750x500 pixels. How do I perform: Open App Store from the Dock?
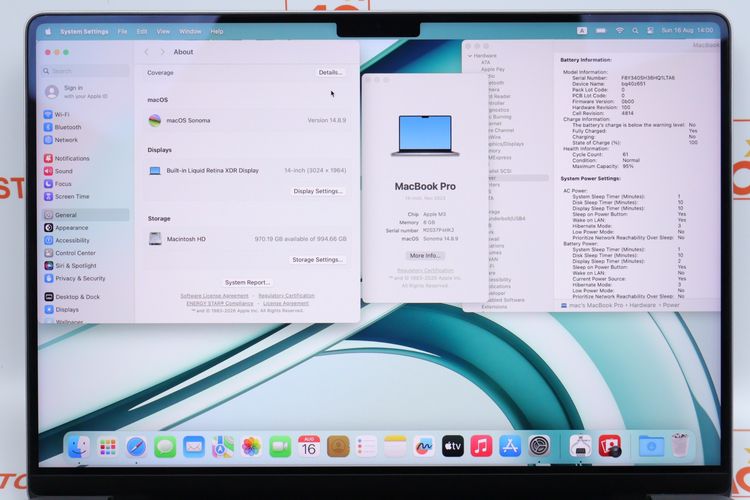510,446
